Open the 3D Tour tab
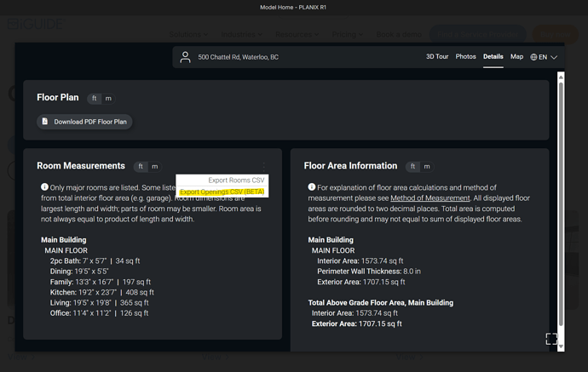Screen dimensions: 588x372 point(437,56)
